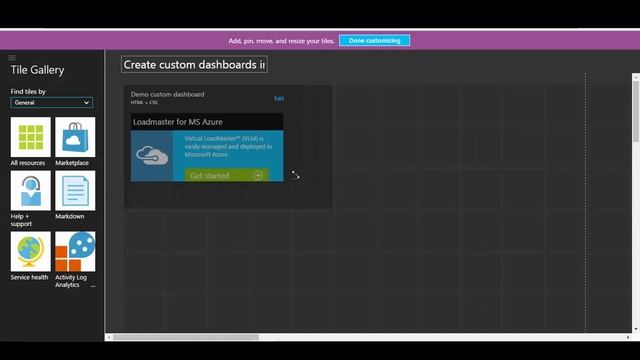This screenshot has height=360, width=640.
Task: Click the Edit link on demo tile
Action: point(279,98)
